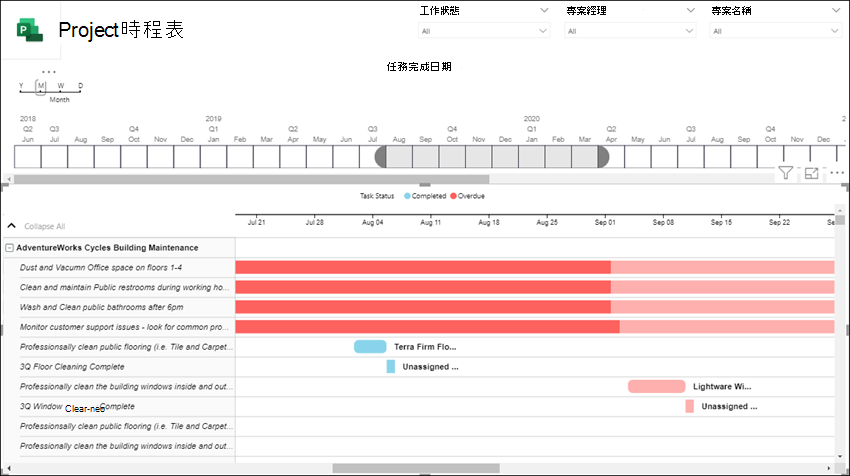Collapse the 專案名稱 slicer header chevron

pyautogui.click(x=835, y=10)
